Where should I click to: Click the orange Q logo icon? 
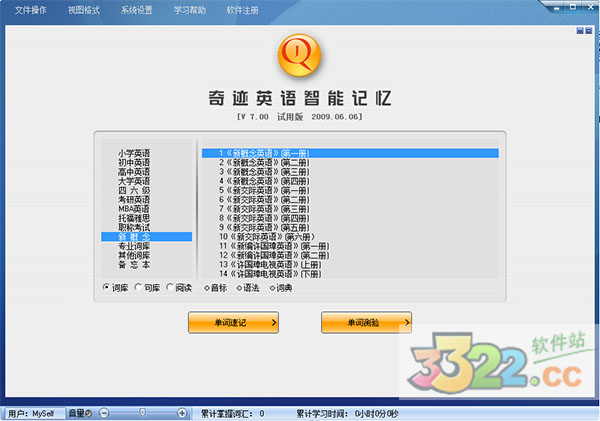(299, 55)
